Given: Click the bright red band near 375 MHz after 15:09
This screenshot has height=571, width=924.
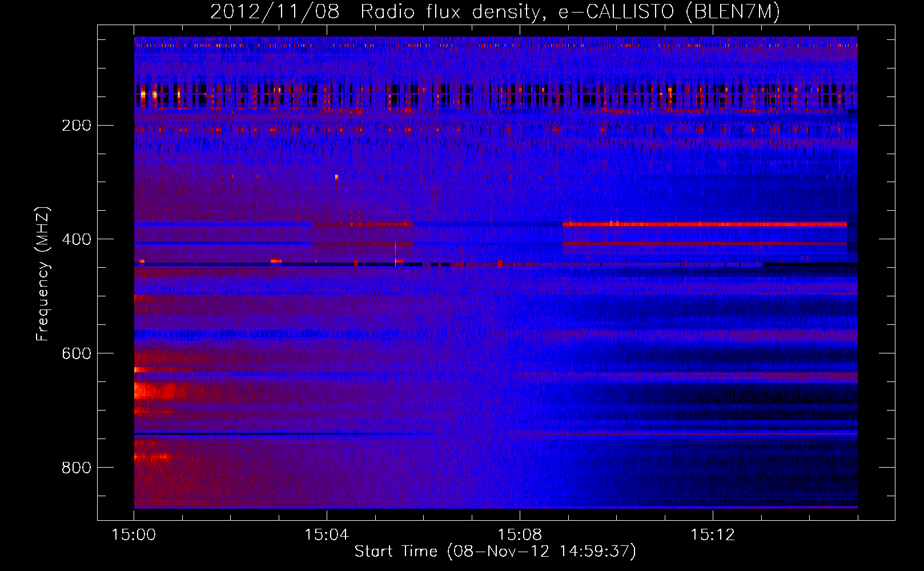Looking at the screenshot, I should [705, 224].
